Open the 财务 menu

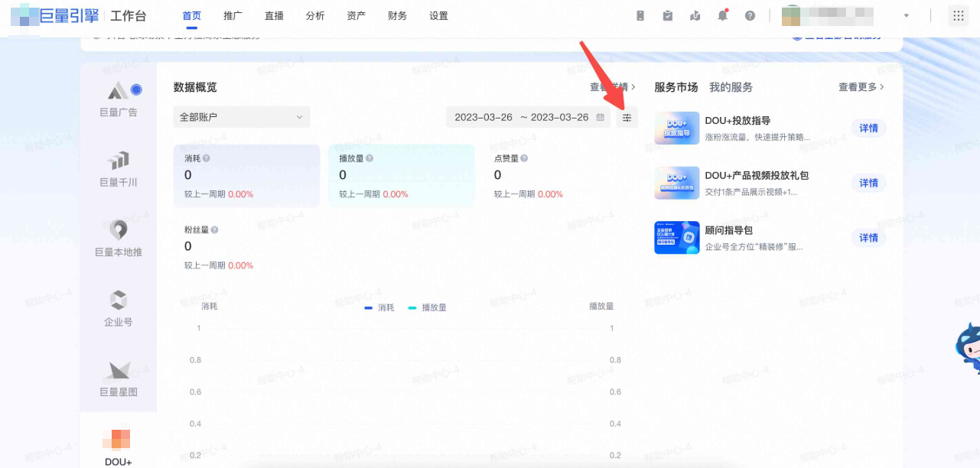(397, 15)
